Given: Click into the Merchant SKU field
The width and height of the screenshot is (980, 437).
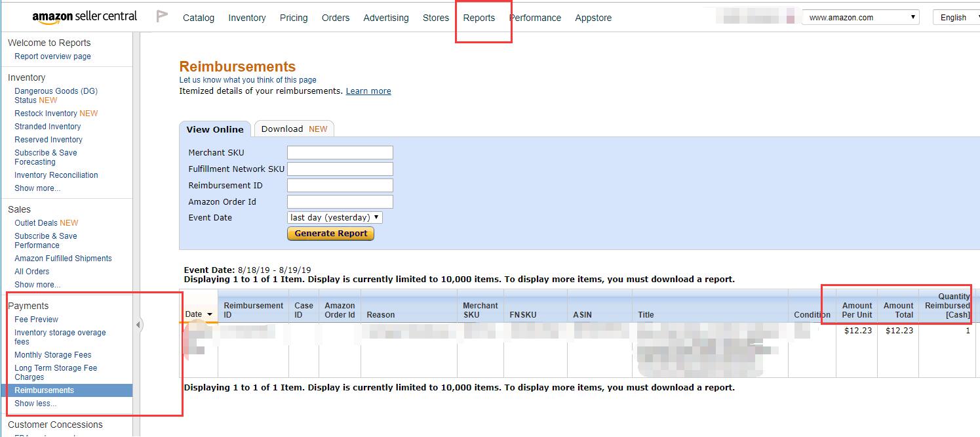Looking at the screenshot, I should coord(340,152).
